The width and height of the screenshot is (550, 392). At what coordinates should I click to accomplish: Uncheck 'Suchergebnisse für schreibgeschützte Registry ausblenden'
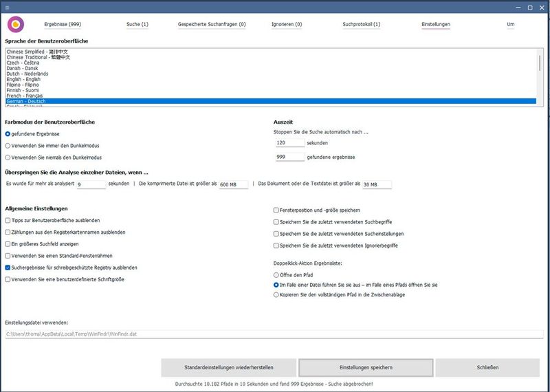8,268
